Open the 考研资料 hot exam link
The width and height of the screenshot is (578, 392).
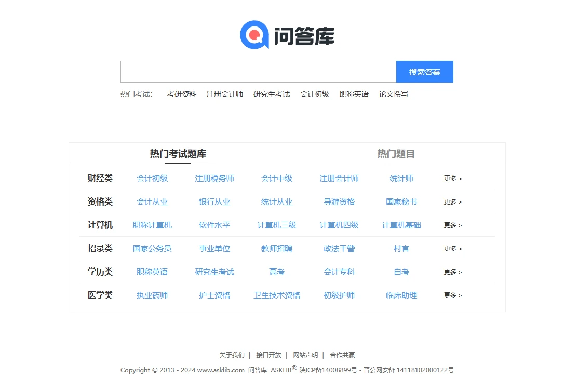pos(181,94)
